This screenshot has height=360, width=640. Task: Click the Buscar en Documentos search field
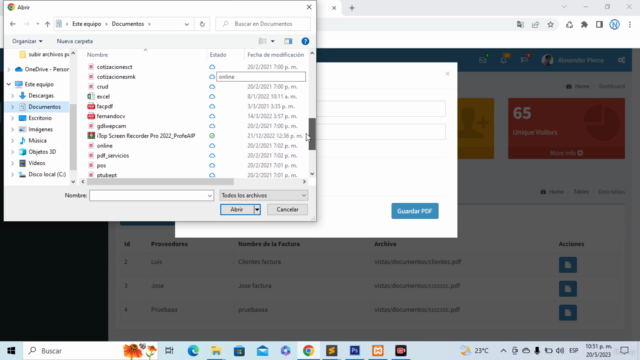tap(263, 24)
